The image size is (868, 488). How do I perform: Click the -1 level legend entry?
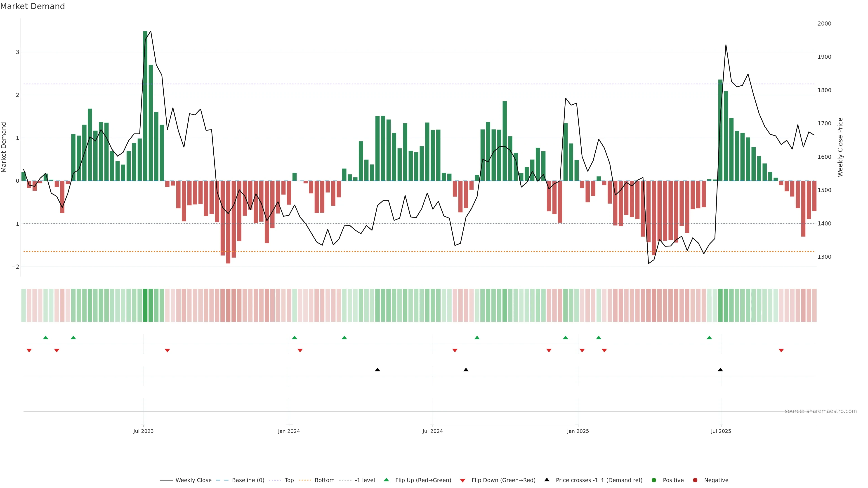365,480
